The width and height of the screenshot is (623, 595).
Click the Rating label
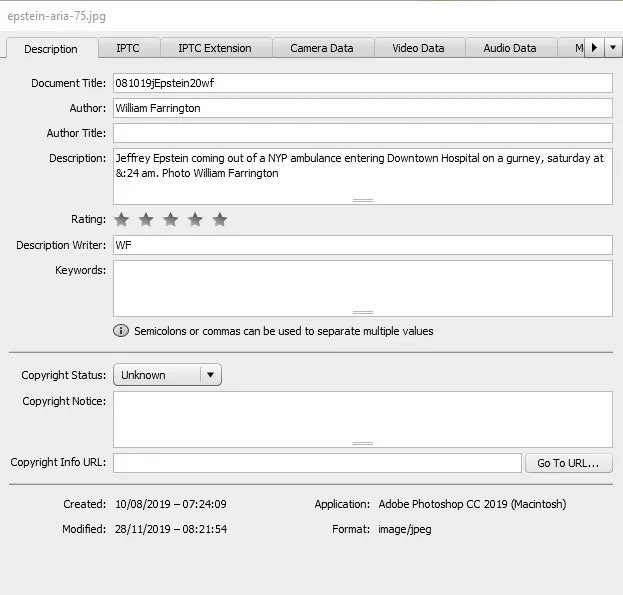88,219
